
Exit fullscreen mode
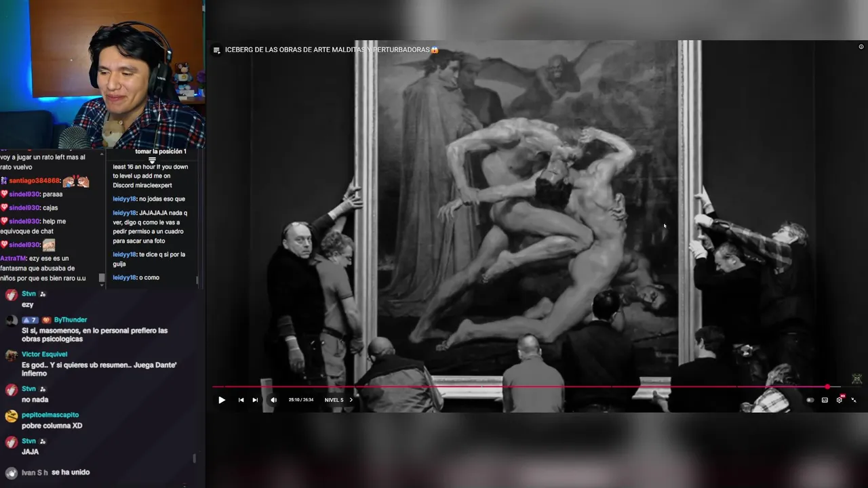coord(854,400)
